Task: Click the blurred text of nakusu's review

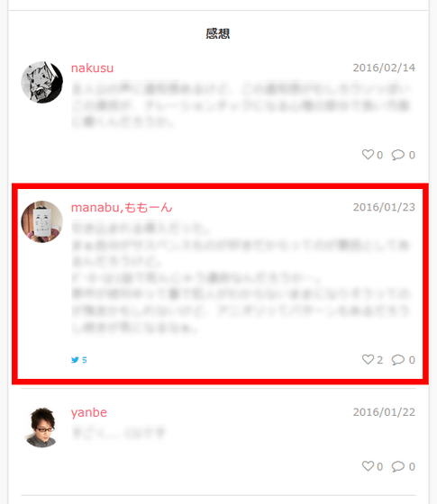Action: point(241,105)
